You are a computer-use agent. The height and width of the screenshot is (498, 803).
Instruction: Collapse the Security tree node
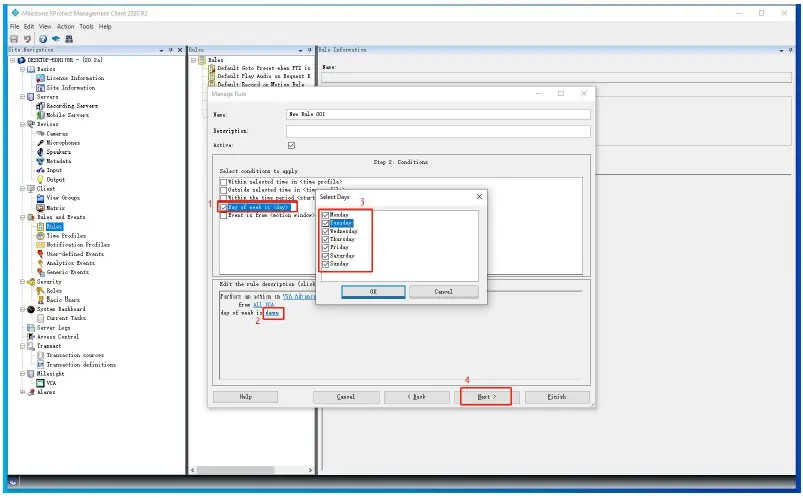pos(23,282)
